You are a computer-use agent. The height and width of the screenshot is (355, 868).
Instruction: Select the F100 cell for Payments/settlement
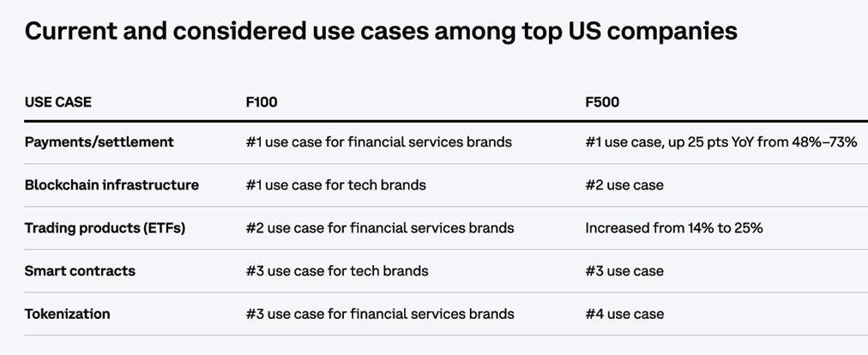(378, 142)
